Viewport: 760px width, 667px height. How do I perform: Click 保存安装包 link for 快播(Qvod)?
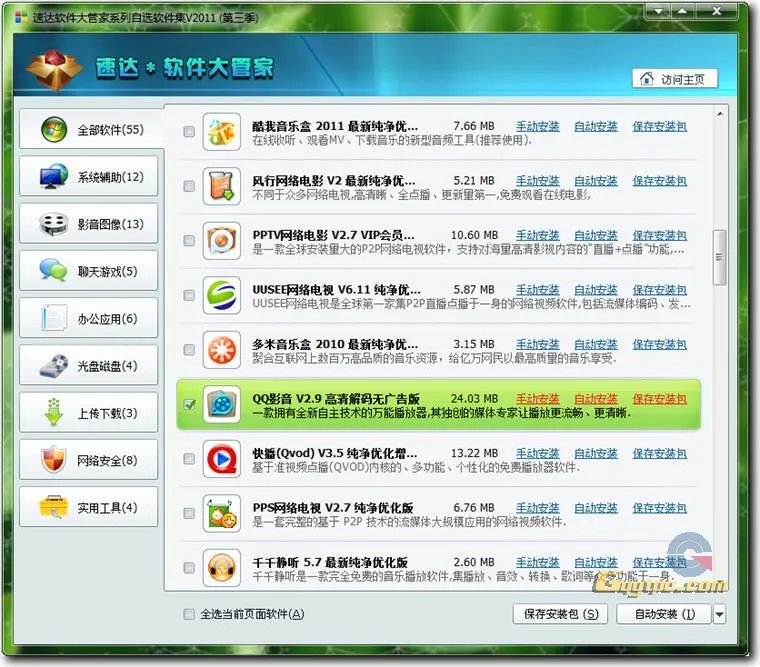tap(659, 454)
